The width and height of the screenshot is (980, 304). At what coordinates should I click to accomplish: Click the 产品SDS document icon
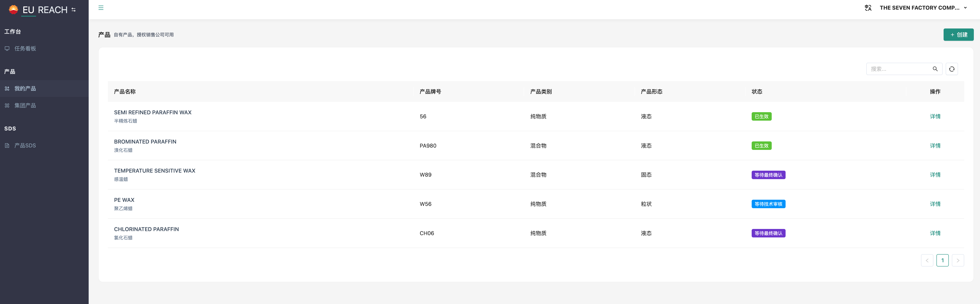coord(7,145)
